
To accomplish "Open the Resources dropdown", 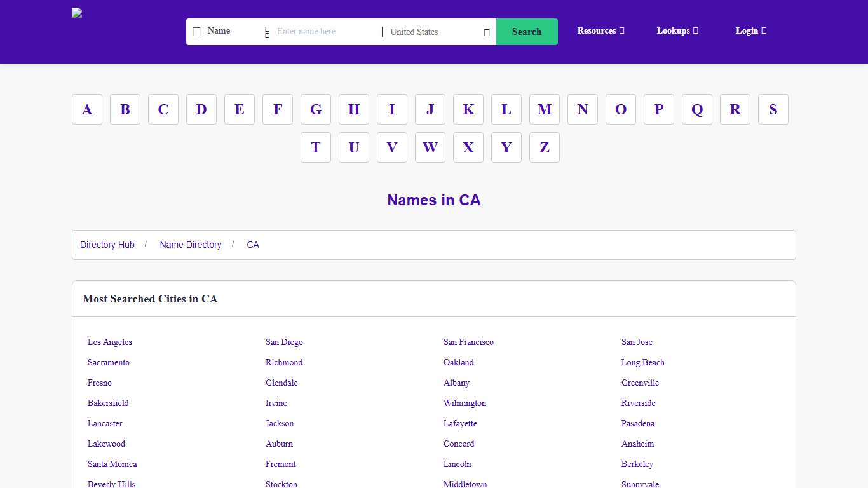I will click(x=600, y=30).
